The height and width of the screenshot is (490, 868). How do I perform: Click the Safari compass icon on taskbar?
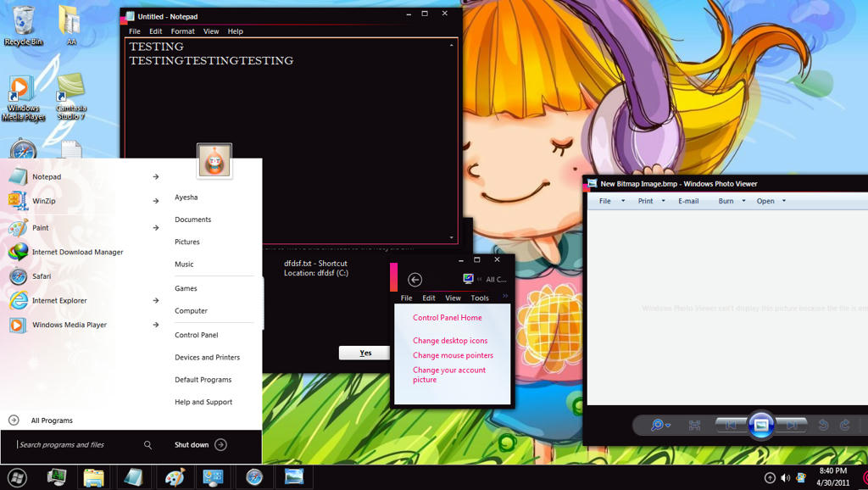[x=254, y=477]
